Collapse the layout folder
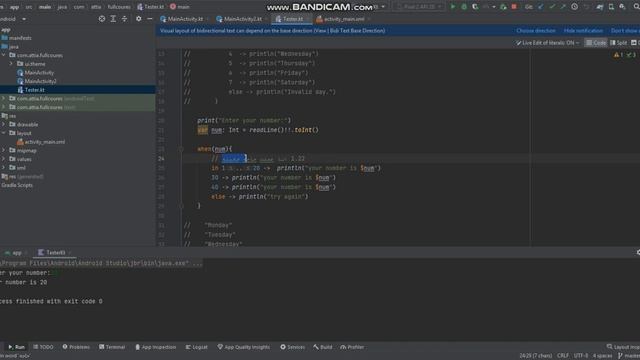The image size is (640, 360). (4, 133)
